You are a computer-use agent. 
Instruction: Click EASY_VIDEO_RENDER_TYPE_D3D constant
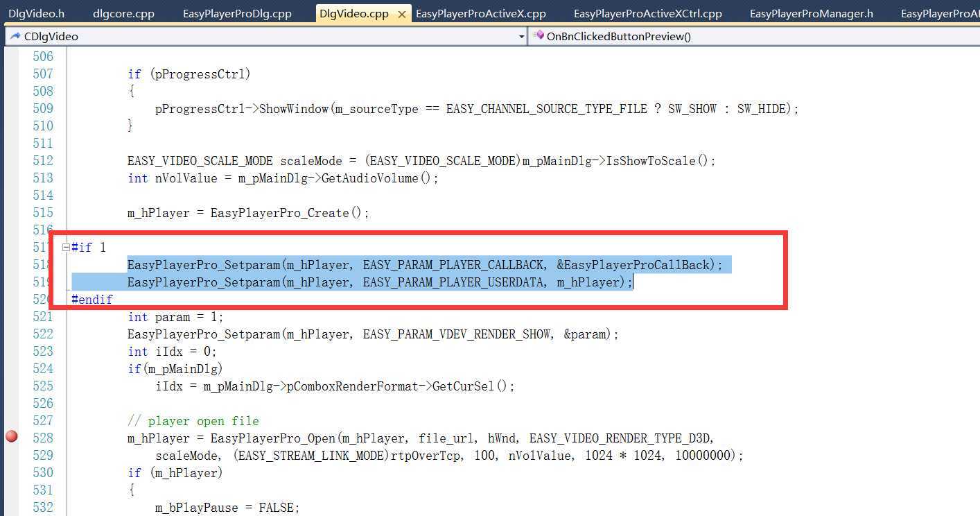619,438
